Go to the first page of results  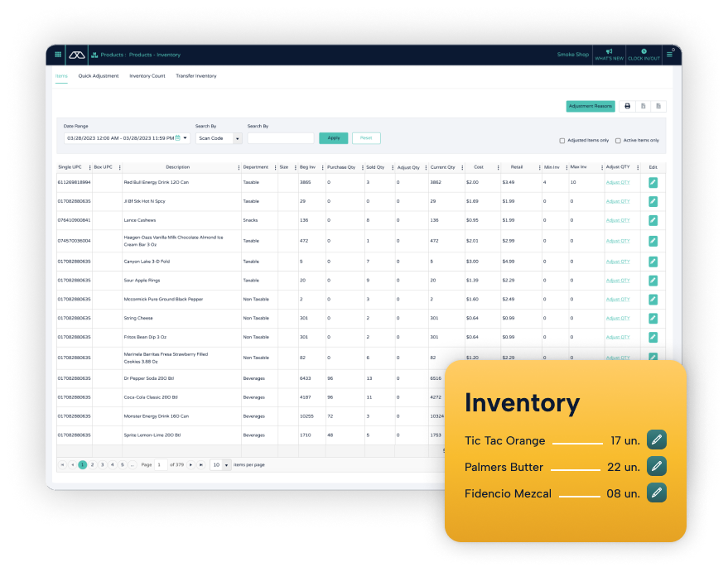[x=62, y=464]
